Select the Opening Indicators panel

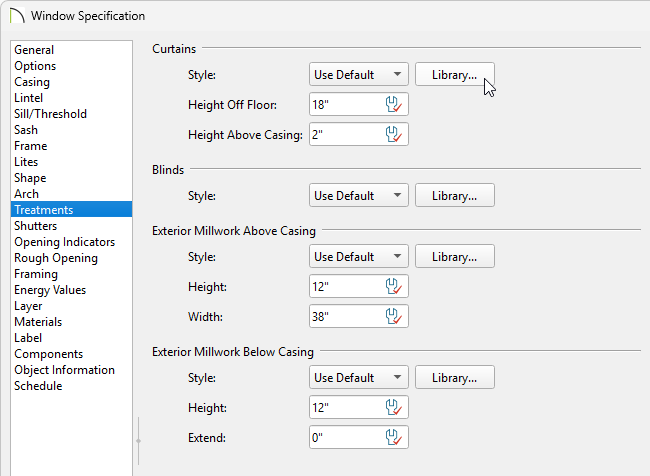71,242
